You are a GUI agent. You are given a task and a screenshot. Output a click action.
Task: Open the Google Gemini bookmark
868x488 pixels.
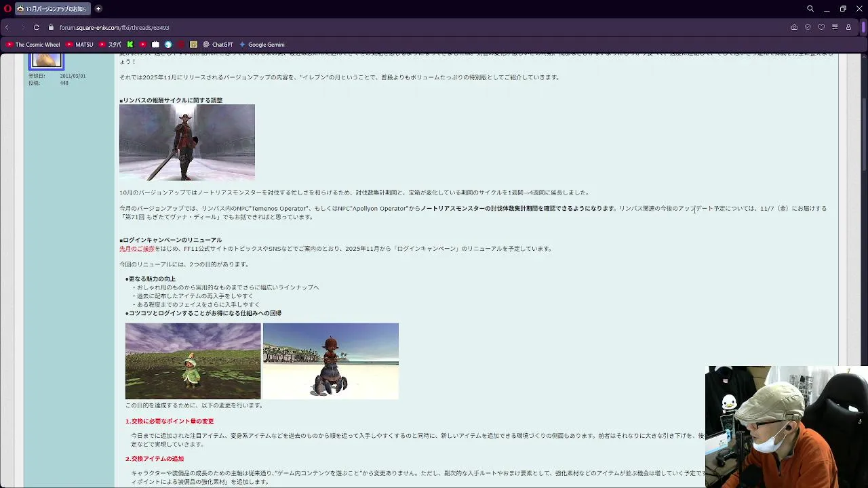pos(262,45)
